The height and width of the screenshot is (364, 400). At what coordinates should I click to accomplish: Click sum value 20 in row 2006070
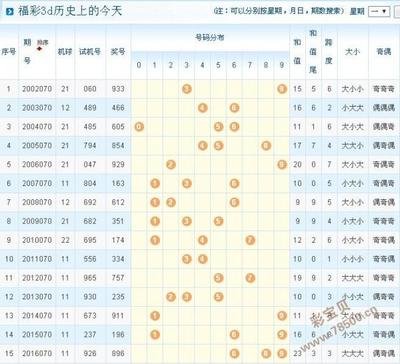pyautogui.click(x=297, y=164)
